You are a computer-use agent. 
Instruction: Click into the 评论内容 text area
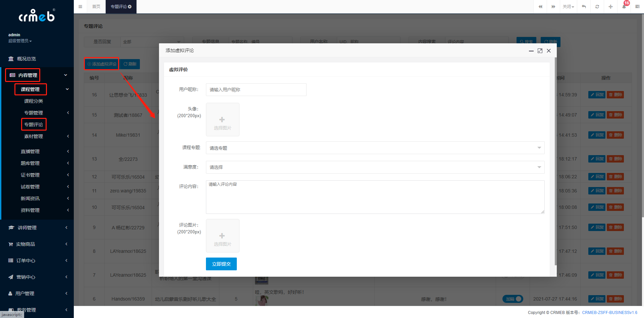(375, 197)
